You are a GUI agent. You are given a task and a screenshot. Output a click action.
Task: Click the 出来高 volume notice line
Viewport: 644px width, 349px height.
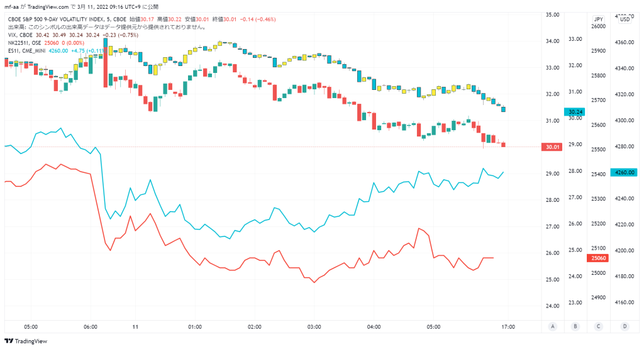(x=107, y=27)
